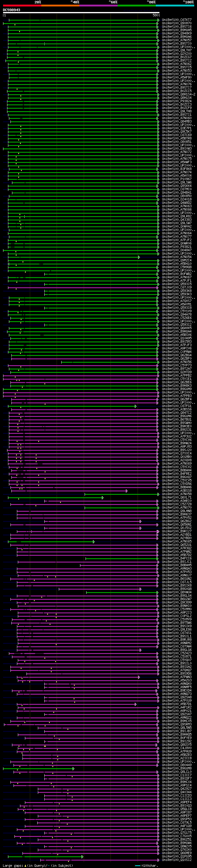Select hit UniRef100_Q9SKK4
This screenshot has height=868, width=197.
click(x=176, y=186)
